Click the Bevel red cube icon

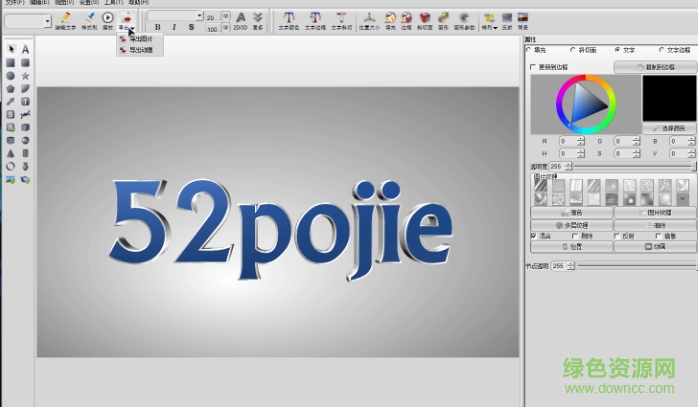tap(425, 18)
